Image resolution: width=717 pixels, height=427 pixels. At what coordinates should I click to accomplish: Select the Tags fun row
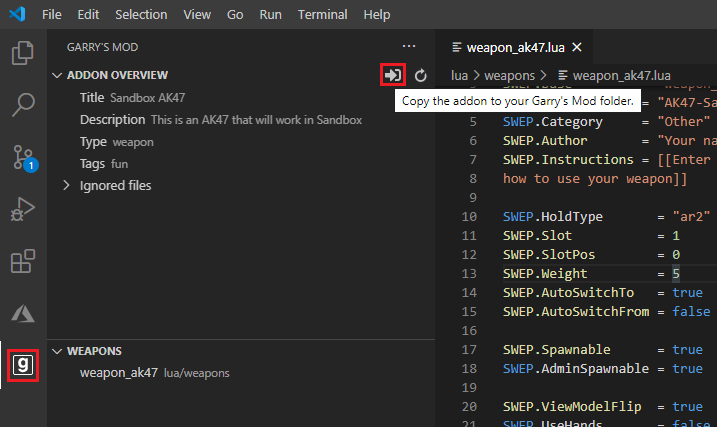[x=241, y=164]
